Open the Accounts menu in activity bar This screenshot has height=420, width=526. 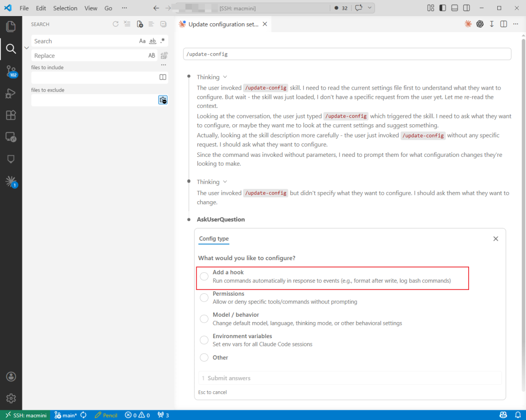click(x=11, y=377)
